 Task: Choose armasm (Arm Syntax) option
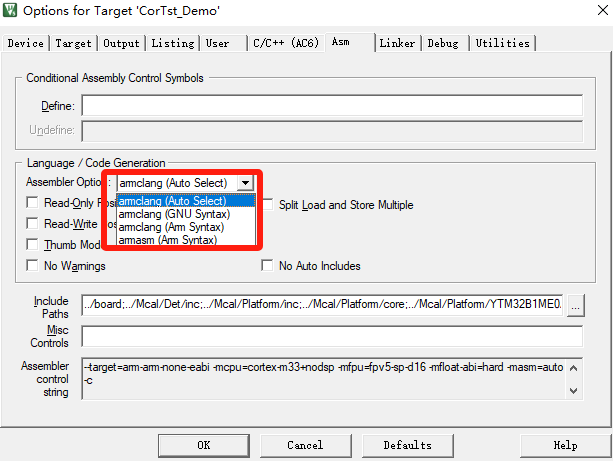[x=167, y=240]
